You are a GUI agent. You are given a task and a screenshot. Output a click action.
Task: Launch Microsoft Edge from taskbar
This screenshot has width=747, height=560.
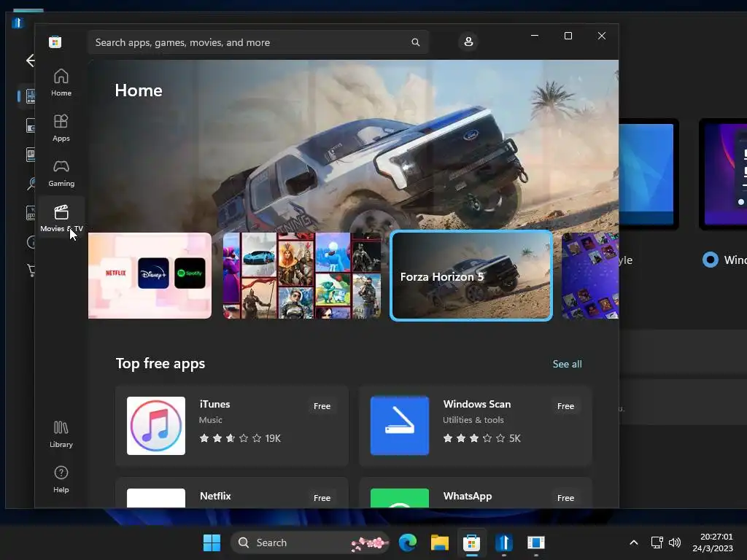tap(408, 542)
